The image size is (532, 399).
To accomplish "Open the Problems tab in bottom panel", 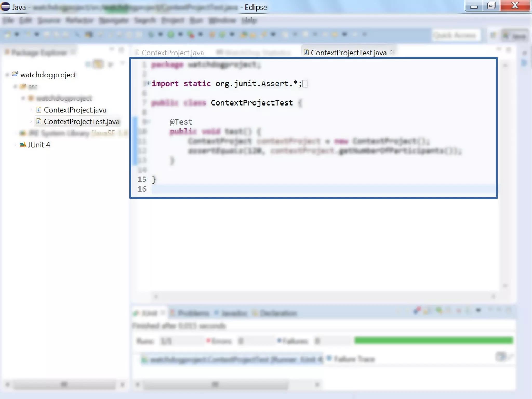I will coord(193,313).
